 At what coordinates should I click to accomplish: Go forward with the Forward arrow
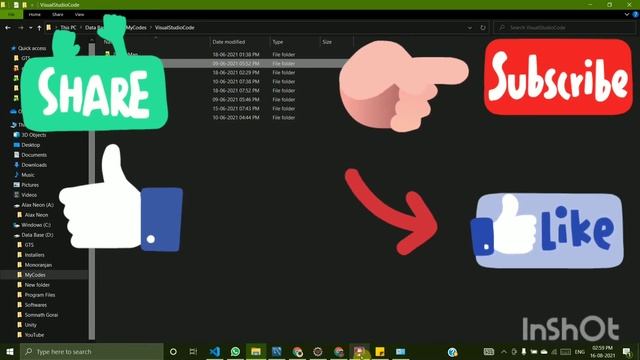[x=20, y=28]
